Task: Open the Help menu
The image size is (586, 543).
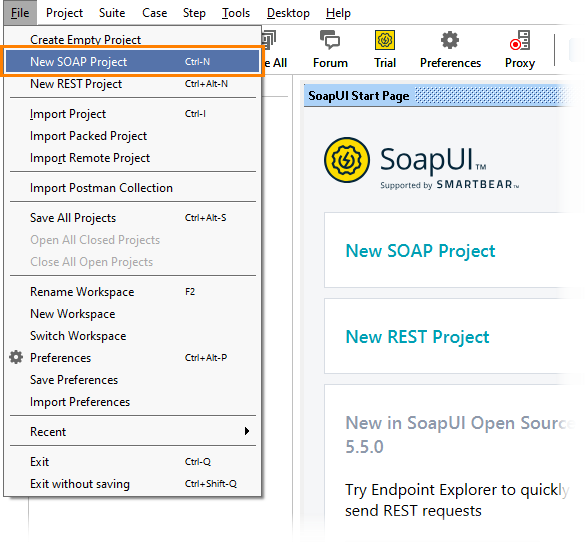Action: tap(338, 13)
